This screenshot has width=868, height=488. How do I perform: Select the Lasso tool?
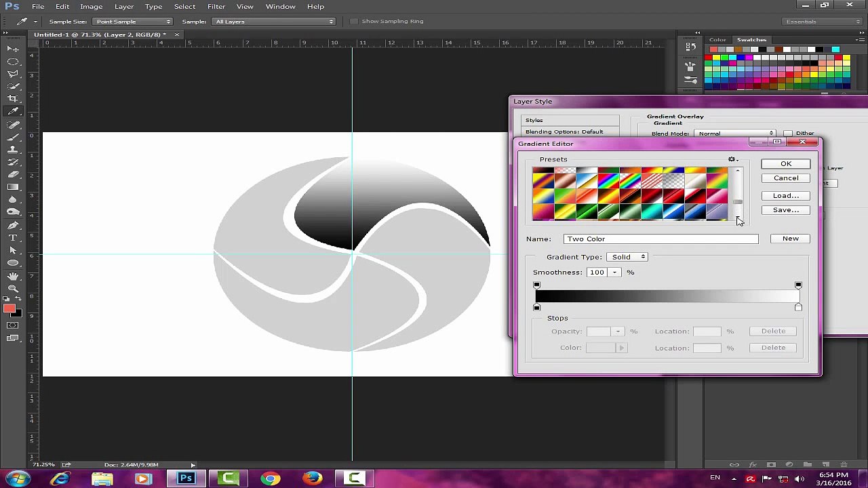(x=13, y=73)
